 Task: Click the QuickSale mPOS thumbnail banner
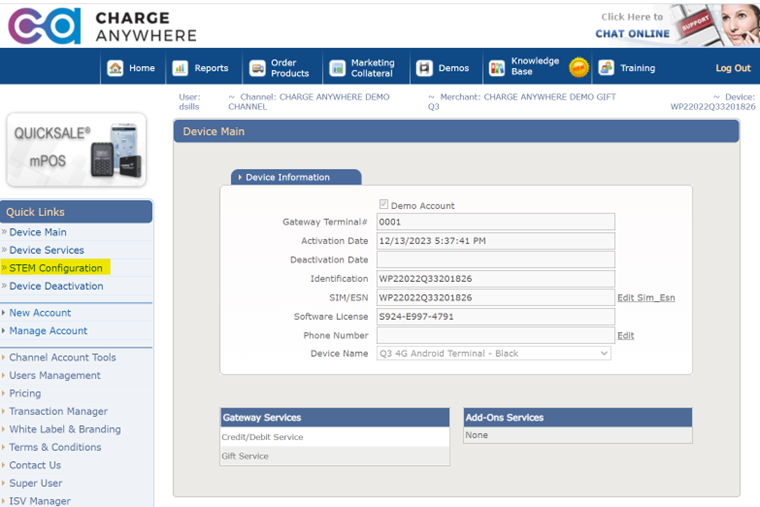[x=76, y=149]
